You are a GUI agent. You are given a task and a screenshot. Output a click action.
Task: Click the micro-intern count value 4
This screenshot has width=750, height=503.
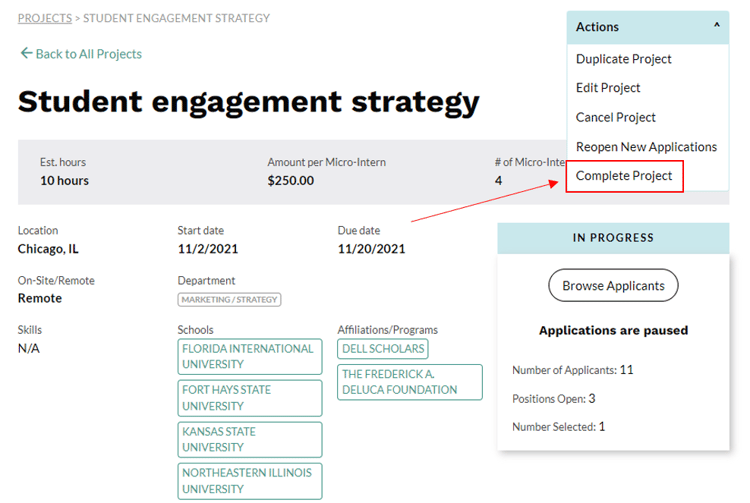(x=498, y=181)
